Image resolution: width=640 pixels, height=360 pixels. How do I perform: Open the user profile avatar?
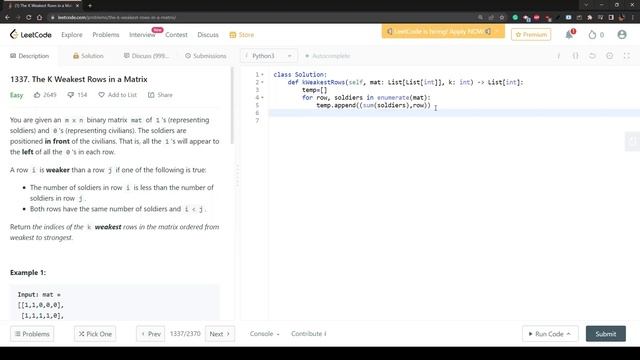click(622, 35)
